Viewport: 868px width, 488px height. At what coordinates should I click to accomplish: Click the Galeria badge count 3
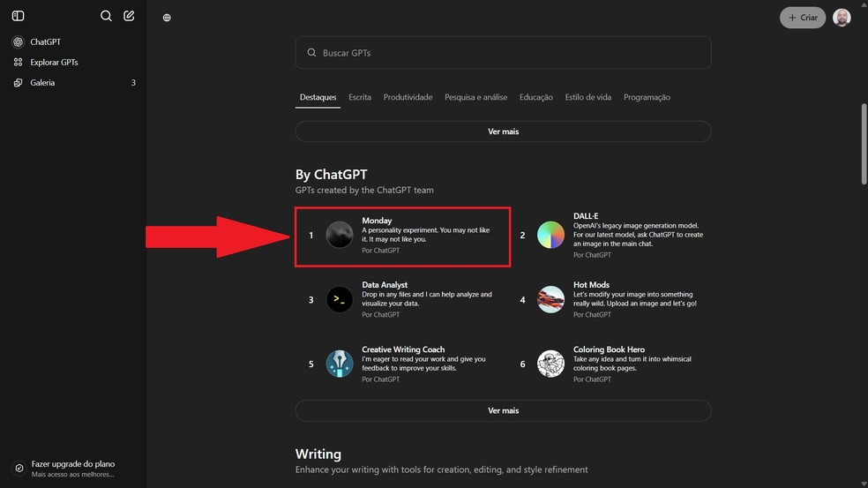(133, 83)
